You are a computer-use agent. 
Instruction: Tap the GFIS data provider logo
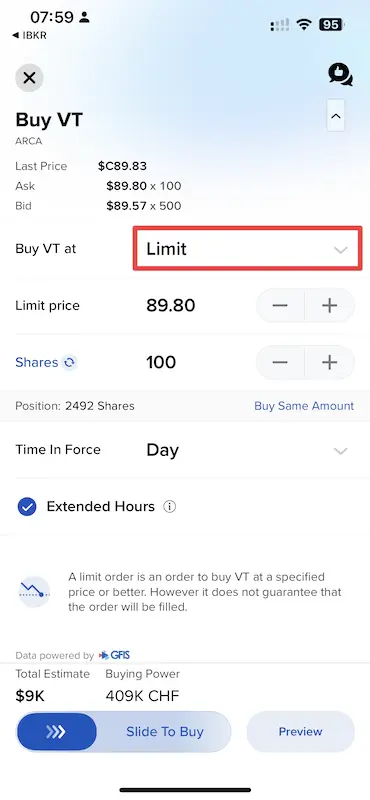114,655
